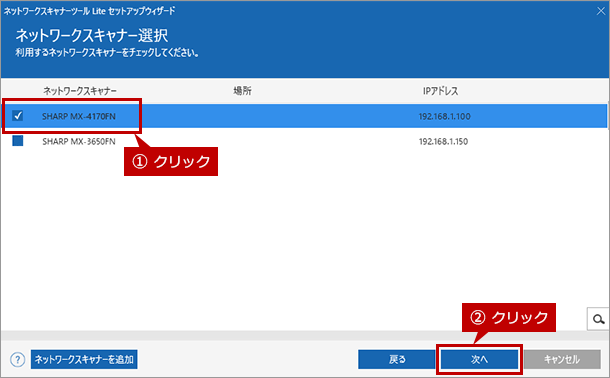Screen dimensions: 610x378
Task: Uncheck the SHARP MX-4170FN checkbox
Action: [18, 116]
